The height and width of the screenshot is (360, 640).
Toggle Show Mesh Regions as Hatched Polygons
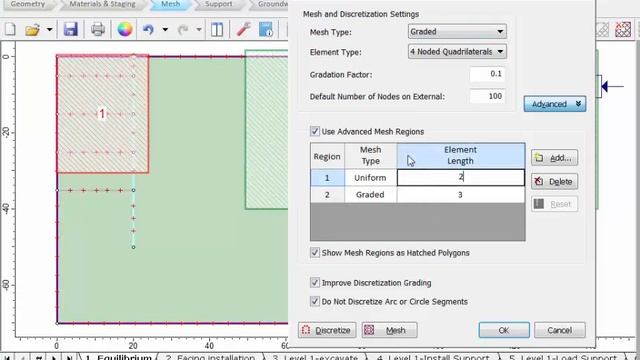coord(315,253)
